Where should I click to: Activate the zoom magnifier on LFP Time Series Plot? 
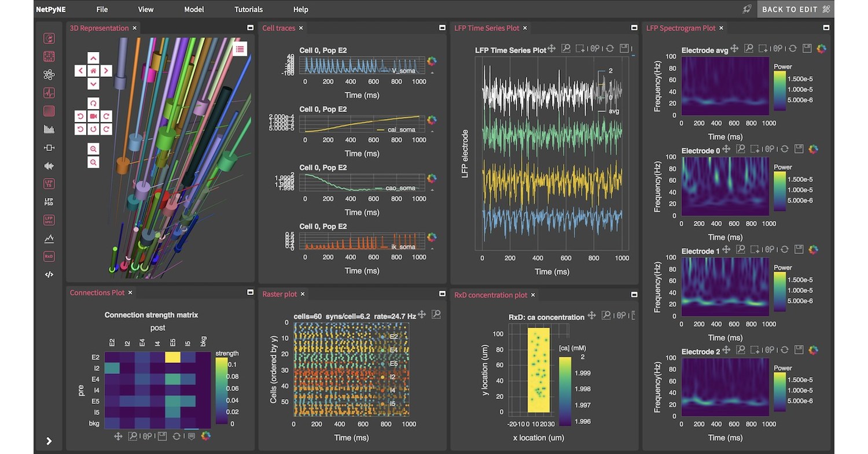565,49
